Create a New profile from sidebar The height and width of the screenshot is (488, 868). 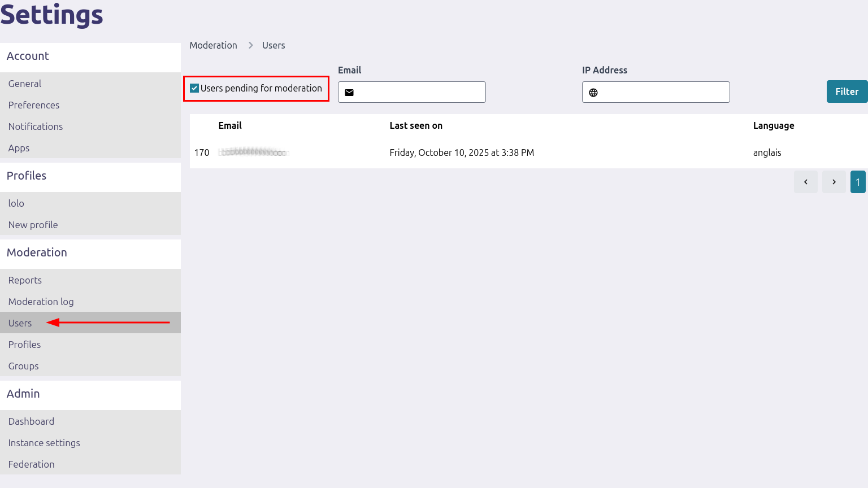point(33,225)
